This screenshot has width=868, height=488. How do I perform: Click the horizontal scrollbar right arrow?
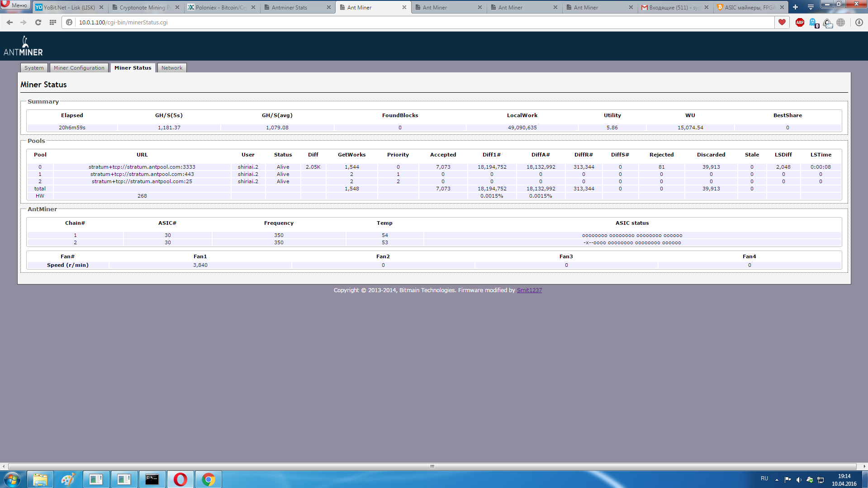[x=864, y=466]
